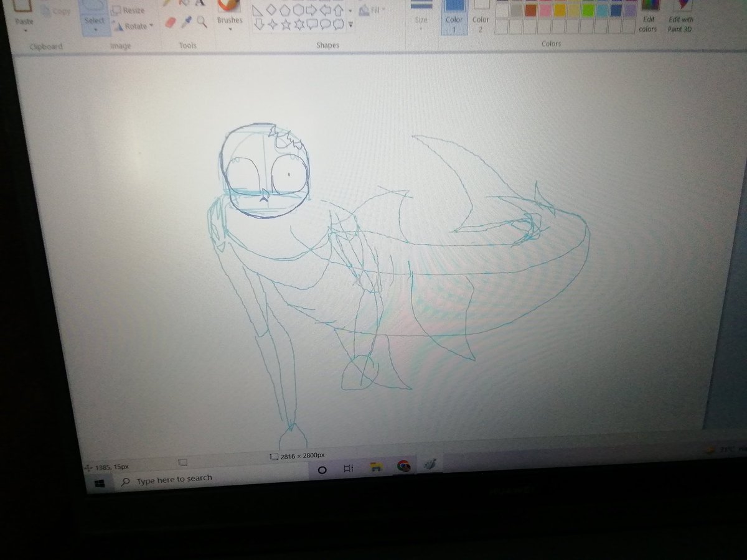Open Task View on taskbar
The image size is (747, 560).
349,469
